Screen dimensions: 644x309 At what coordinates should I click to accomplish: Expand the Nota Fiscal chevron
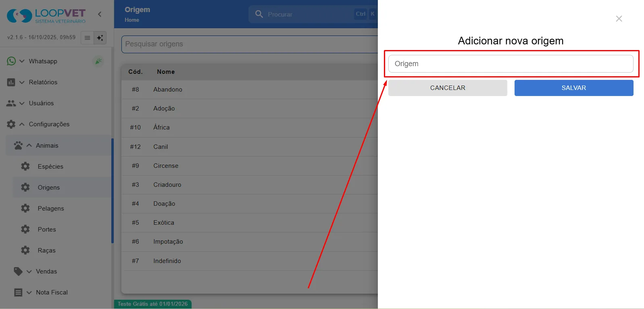pos(29,292)
